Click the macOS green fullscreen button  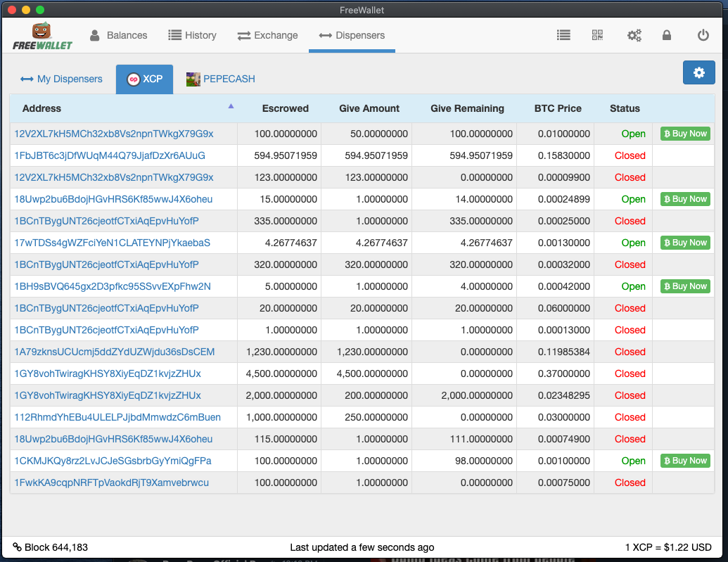(x=40, y=10)
